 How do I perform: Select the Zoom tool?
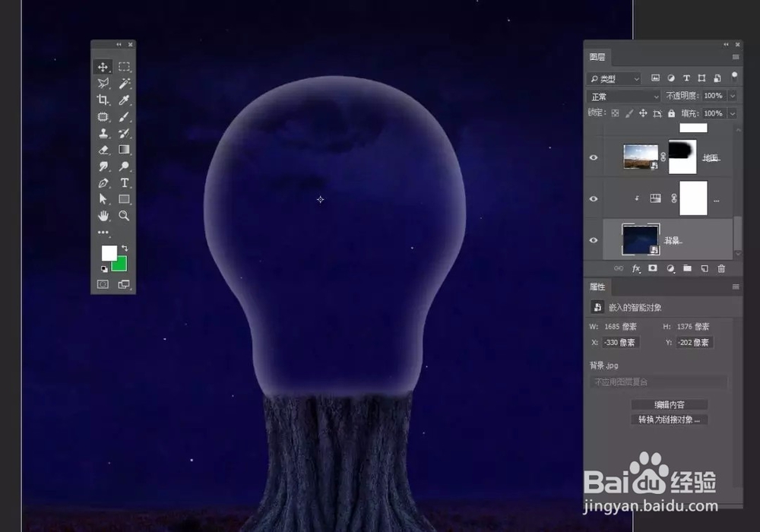pos(124,216)
